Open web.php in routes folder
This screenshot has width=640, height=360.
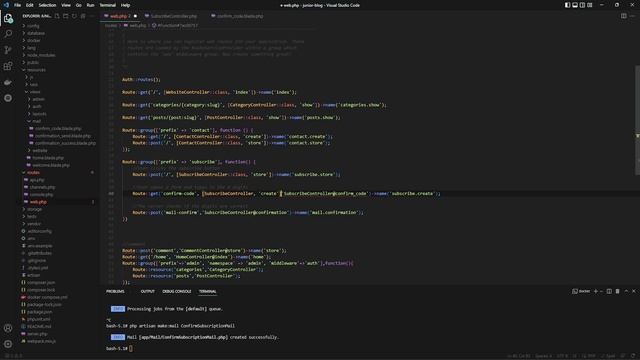tap(38, 202)
